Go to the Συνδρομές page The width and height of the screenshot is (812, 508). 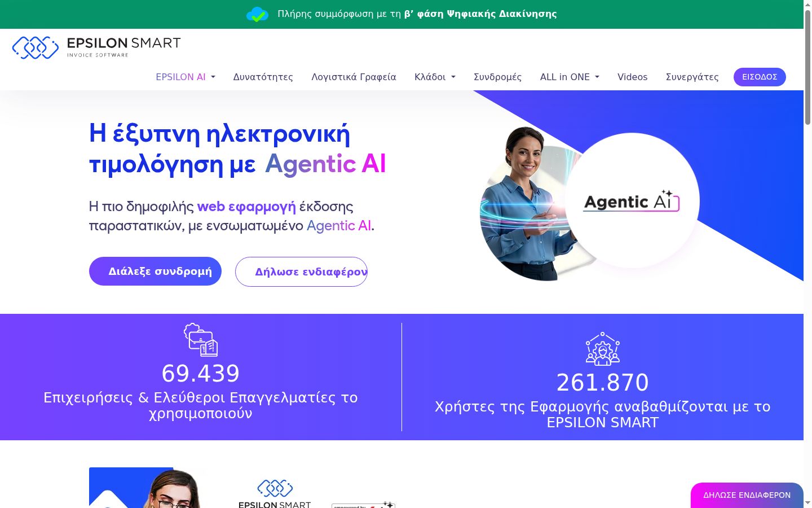[x=497, y=77]
